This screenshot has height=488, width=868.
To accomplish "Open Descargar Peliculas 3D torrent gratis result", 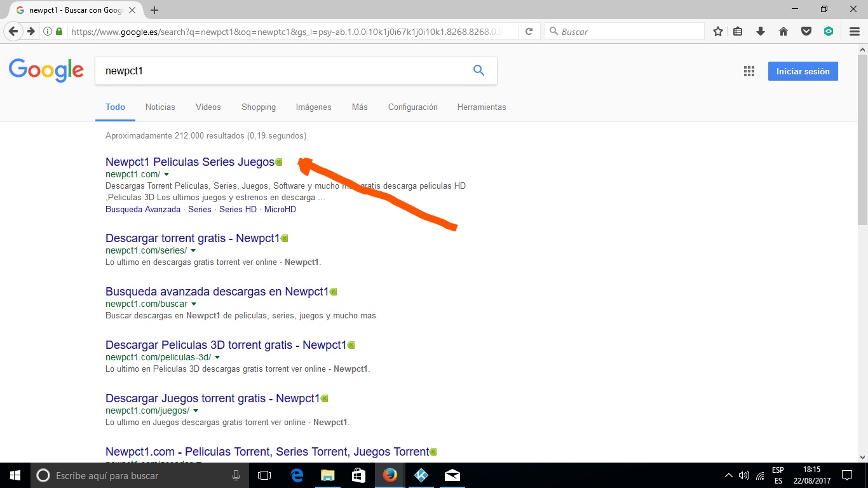I will click(x=226, y=345).
